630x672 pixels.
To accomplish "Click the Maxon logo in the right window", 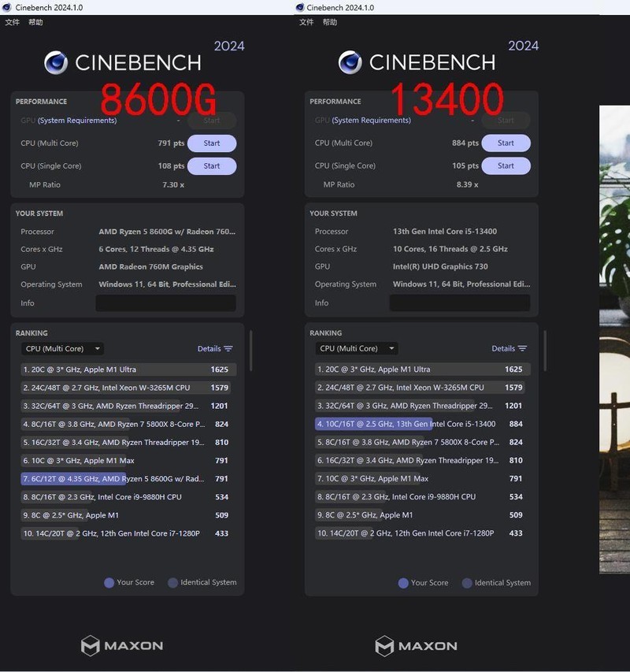I will 417,646.
